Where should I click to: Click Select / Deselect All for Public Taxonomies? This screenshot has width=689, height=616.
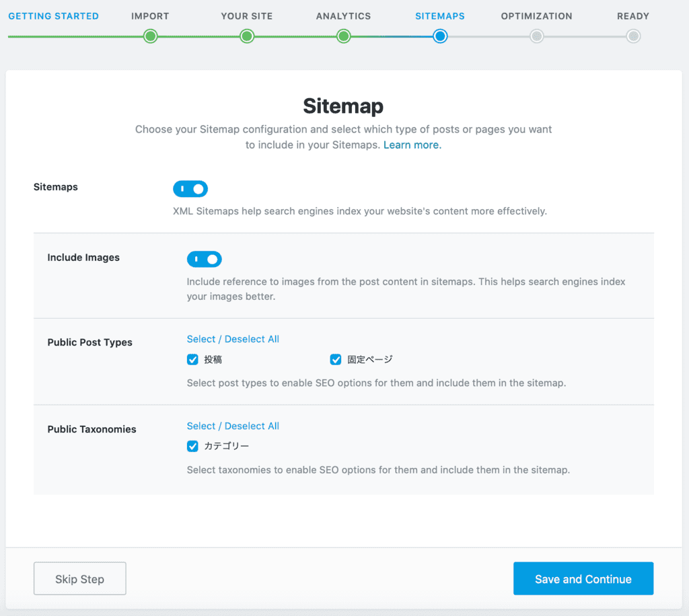click(x=233, y=426)
